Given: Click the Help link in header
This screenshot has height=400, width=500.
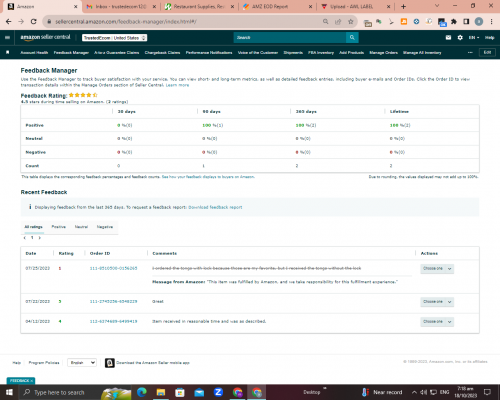Looking at the screenshot, I should pos(489,38).
